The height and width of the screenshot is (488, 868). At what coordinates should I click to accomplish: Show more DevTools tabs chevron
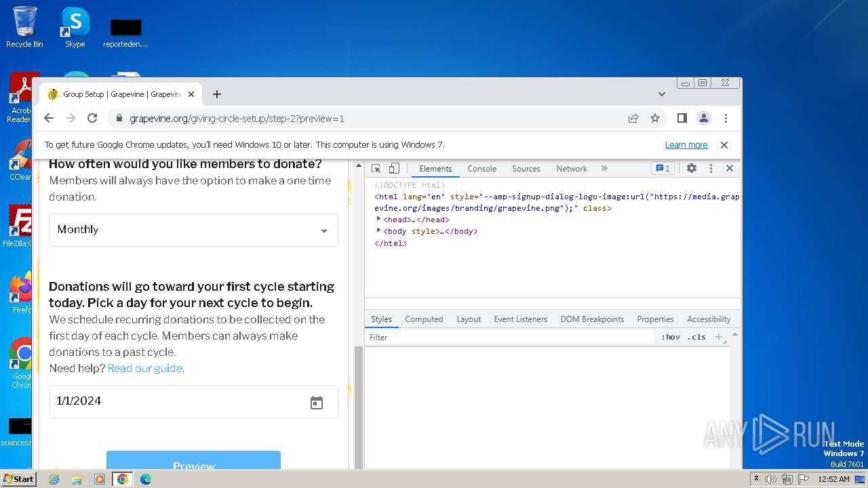point(604,169)
